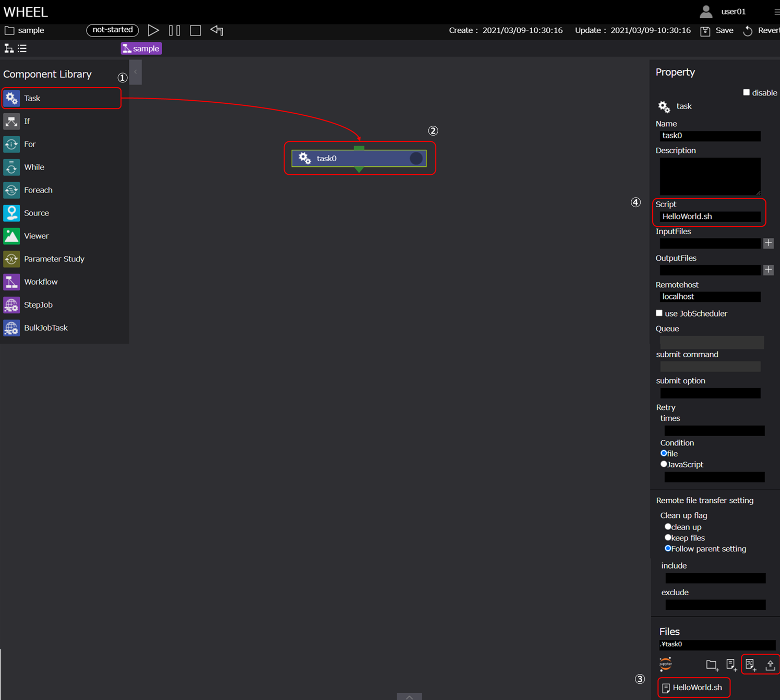
Task: Expand the bottom log panel chevron
Action: point(409,696)
